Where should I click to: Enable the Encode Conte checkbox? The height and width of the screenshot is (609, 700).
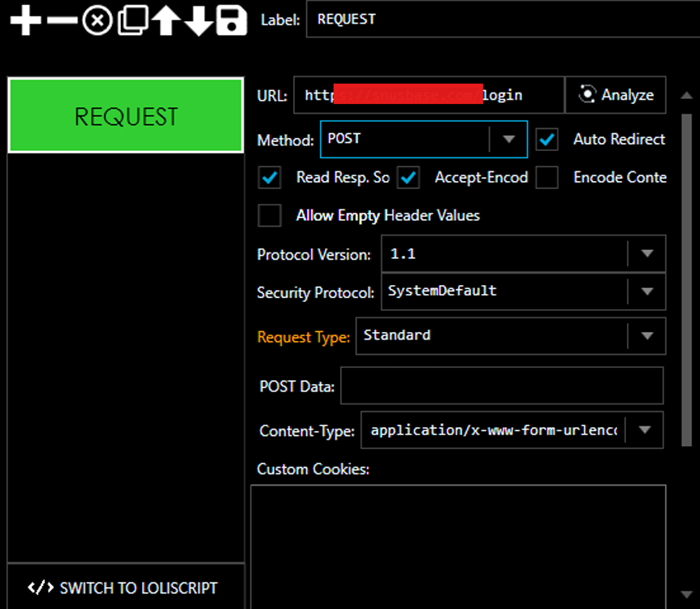pos(547,177)
